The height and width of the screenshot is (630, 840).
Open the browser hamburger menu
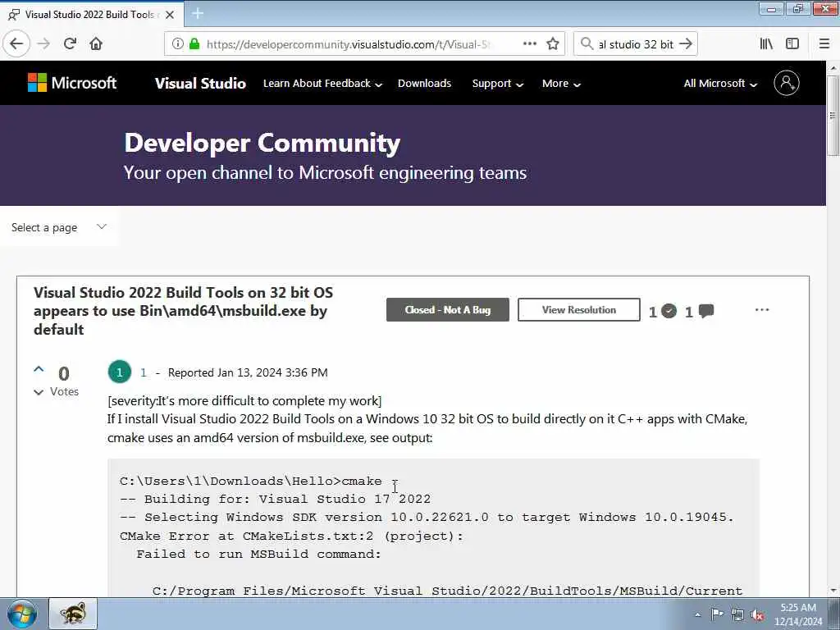[x=824, y=44]
